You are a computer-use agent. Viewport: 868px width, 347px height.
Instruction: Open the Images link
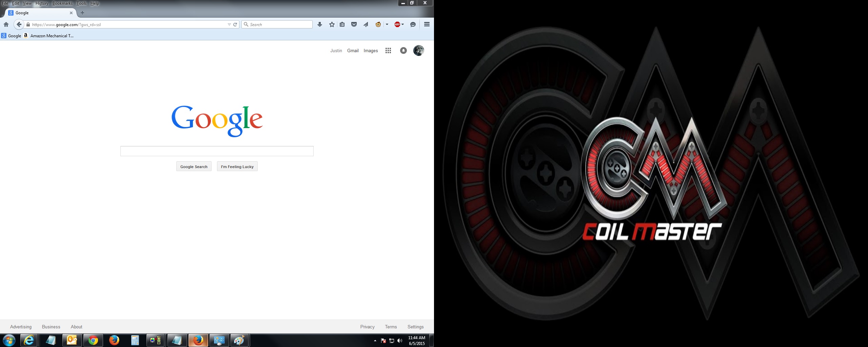click(x=371, y=50)
